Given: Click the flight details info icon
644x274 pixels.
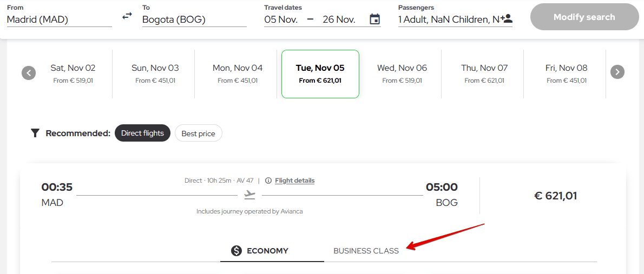Looking at the screenshot, I should tap(268, 181).
